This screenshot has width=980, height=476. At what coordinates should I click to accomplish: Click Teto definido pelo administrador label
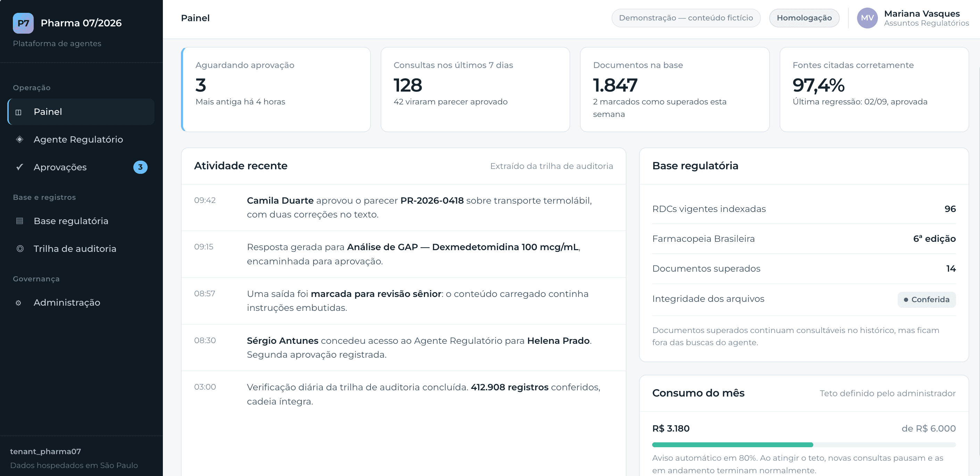pos(887,393)
